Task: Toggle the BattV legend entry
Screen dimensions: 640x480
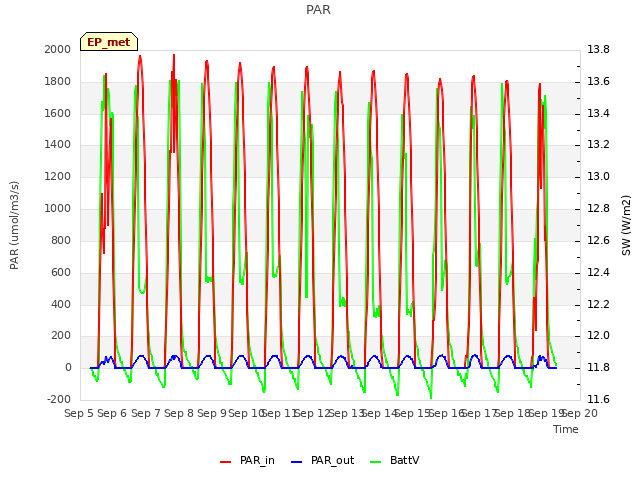Action: coord(394,460)
